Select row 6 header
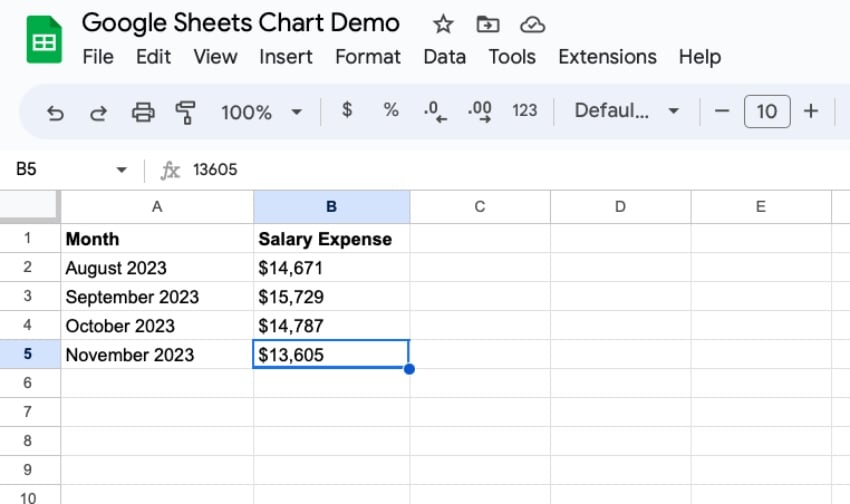 (x=30, y=383)
